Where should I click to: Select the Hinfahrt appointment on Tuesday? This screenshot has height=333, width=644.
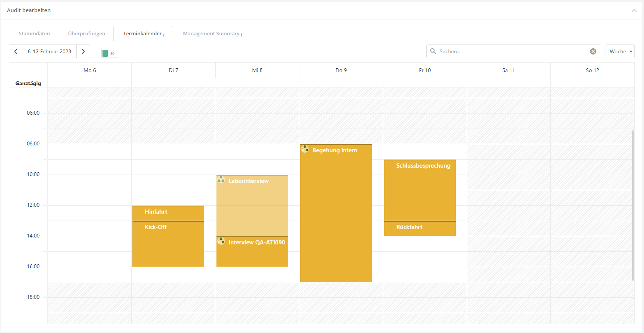pos(168,213)
